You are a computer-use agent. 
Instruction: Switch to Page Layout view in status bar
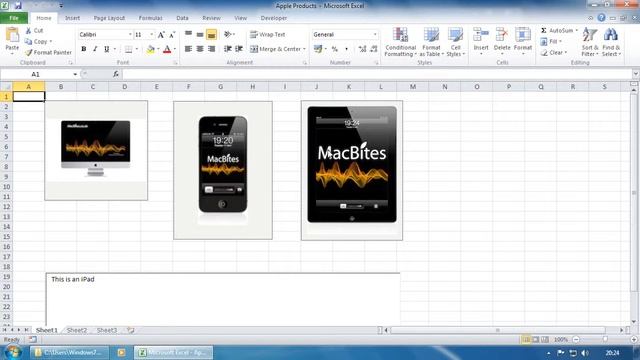click(536, 339)
